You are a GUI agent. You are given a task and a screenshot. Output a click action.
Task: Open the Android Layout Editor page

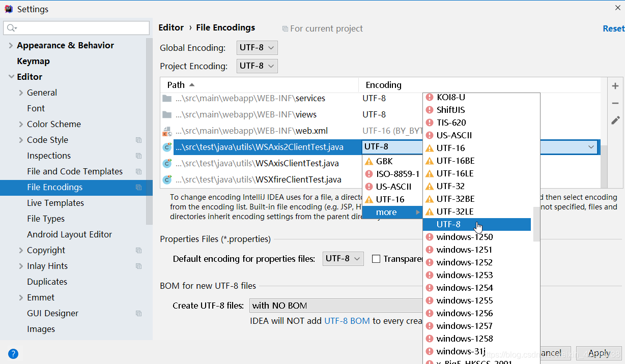pos(69,234)
